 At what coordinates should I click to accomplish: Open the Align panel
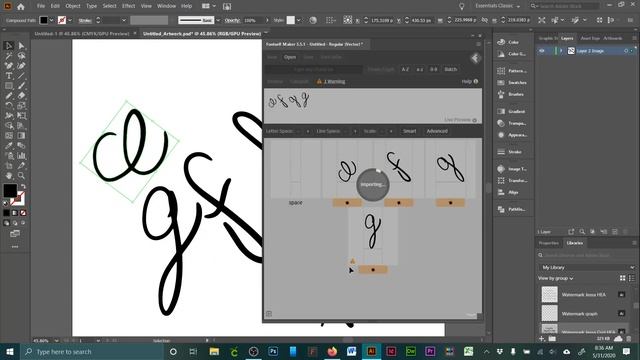click(x=508, y=192)
